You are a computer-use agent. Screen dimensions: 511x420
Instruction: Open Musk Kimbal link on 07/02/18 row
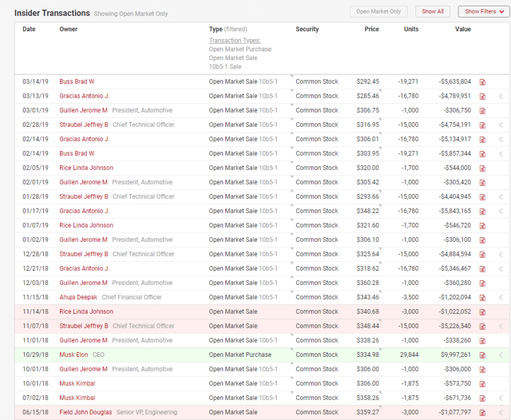[x=77, y=398]
